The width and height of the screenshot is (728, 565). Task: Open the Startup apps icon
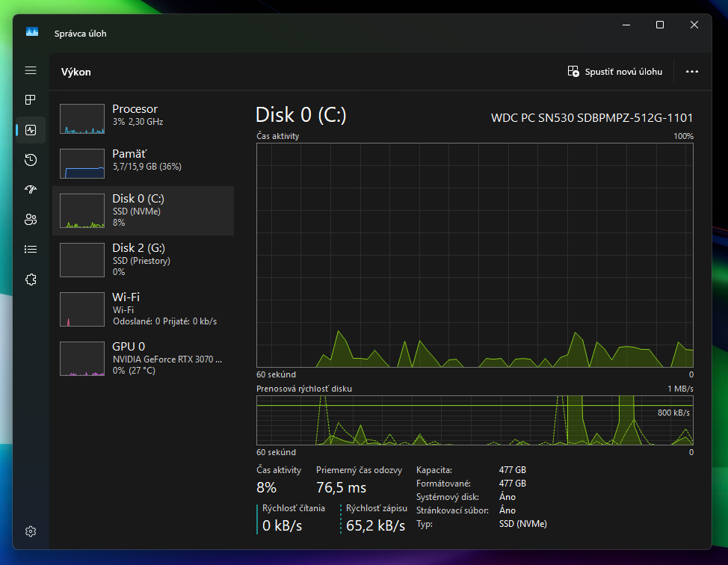pos(31,189)
